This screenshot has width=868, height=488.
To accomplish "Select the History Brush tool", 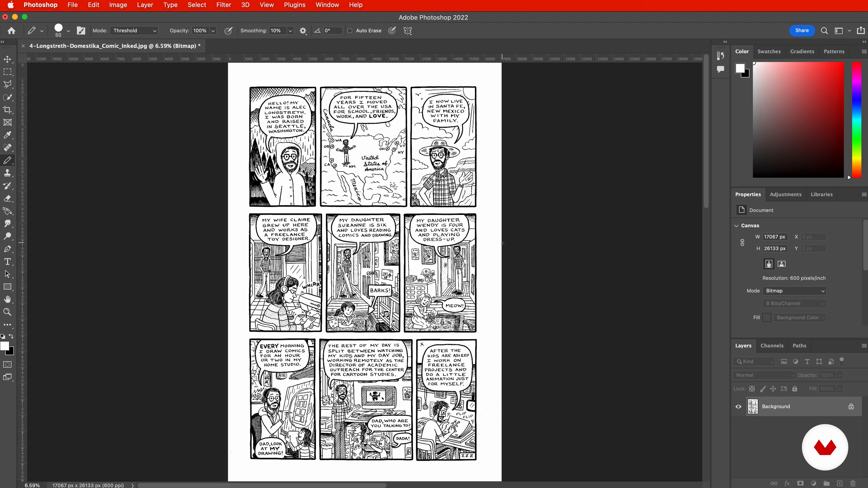I will pyautogui.click(x=7, y=185).
